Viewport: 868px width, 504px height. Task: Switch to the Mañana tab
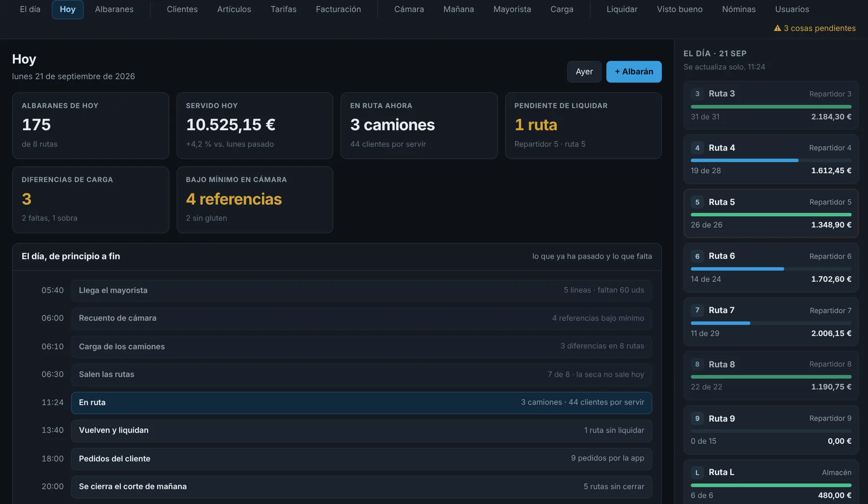click(x=459, y=9)
